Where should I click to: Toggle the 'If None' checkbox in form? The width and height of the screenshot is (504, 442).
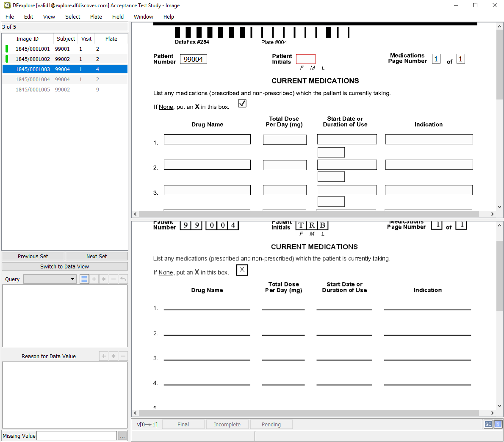242,103
